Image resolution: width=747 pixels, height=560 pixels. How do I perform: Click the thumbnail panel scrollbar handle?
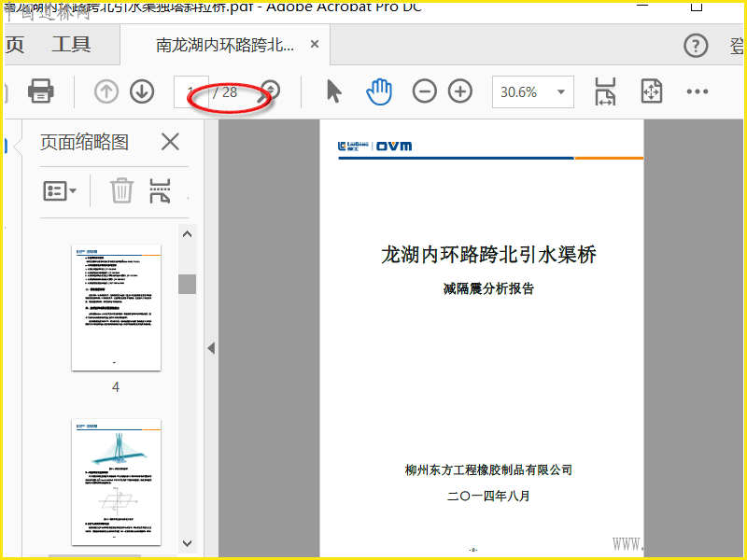tap(188, 285)
